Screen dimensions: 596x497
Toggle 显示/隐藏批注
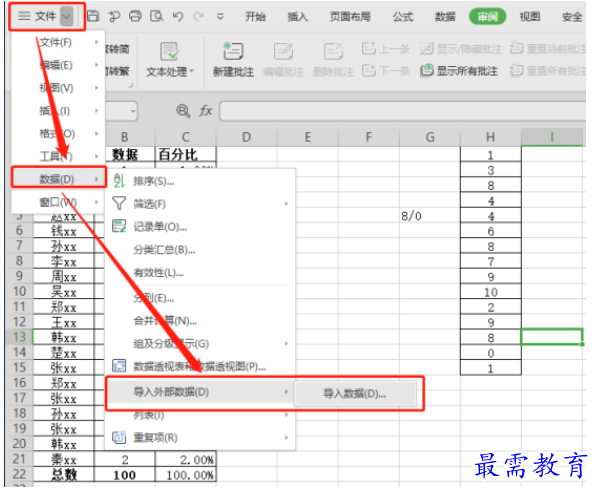[x=461, y=49]
